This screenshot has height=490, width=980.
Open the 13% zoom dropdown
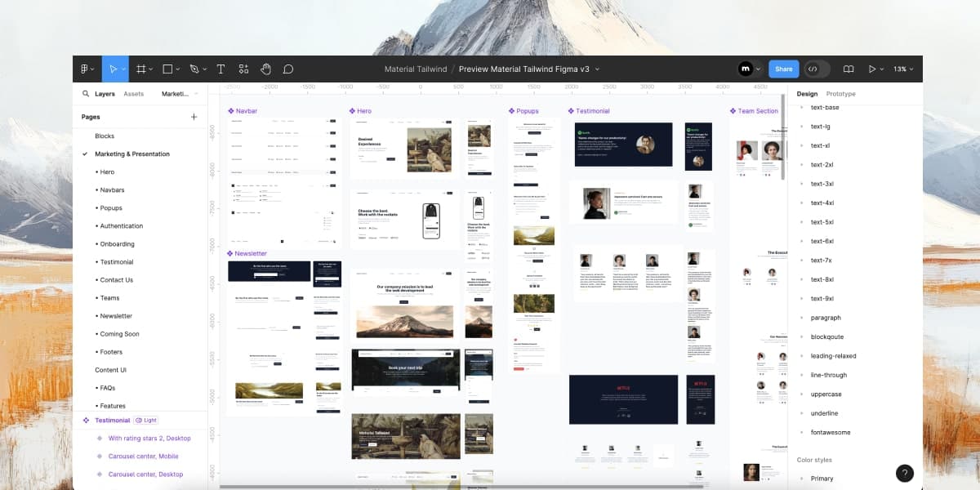click(903, 69)
